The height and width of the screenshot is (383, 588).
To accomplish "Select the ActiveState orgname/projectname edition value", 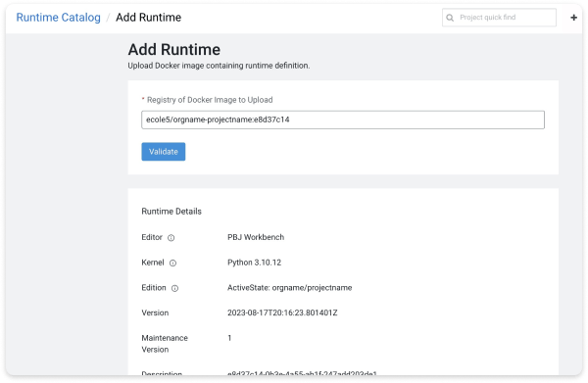I will [x=289, y=287].
